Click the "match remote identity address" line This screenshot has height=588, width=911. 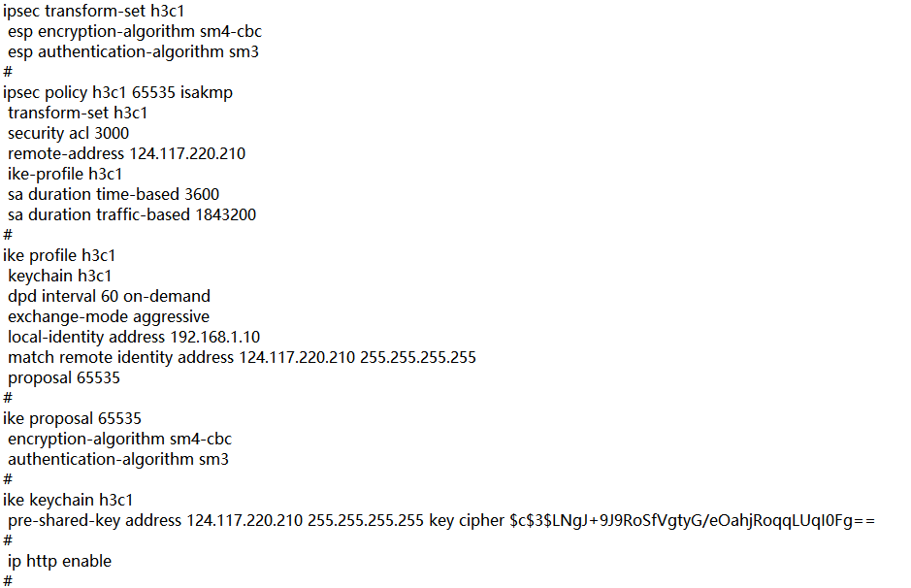point(242,357)
